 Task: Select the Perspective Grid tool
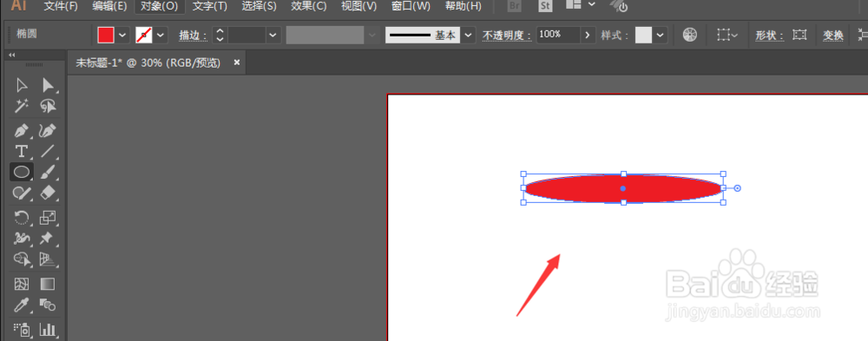click(48, 259)
